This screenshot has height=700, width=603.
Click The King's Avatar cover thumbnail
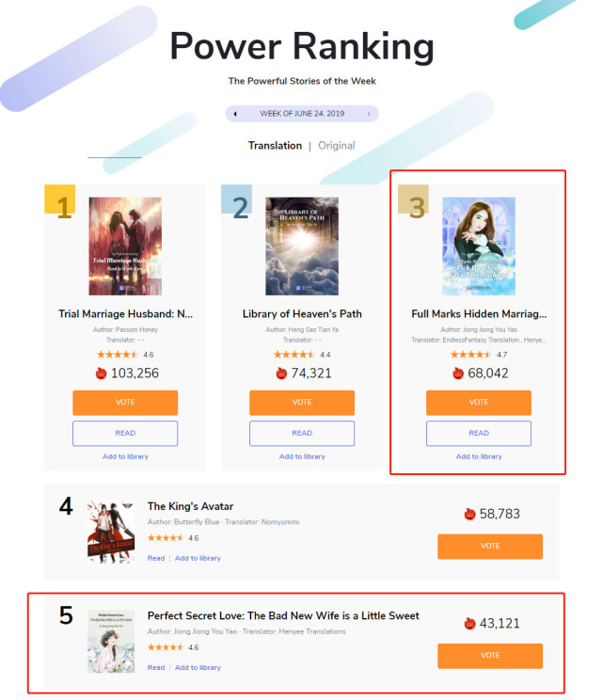111,532
